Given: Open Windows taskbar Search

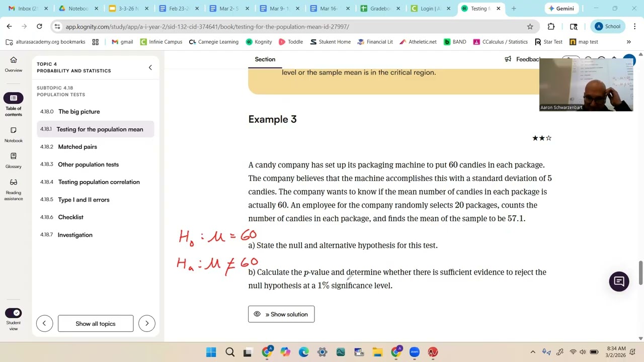Looking at the screenshot, I should (230, 352).
